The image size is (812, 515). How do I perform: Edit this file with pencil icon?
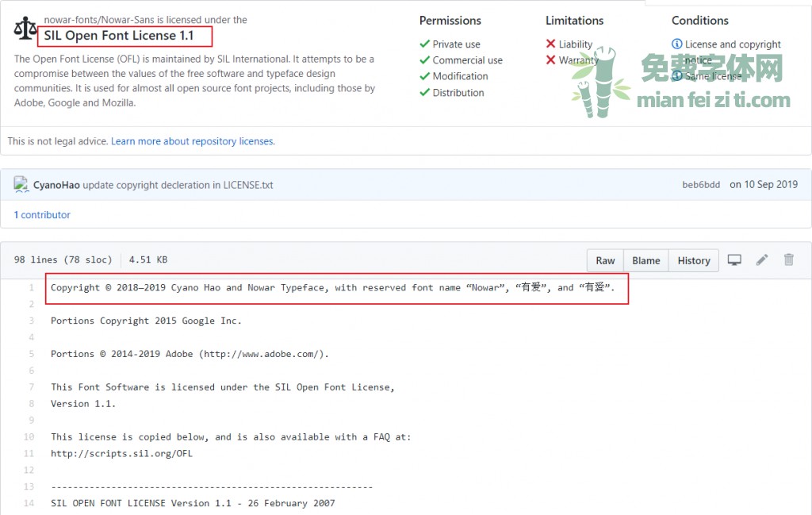coord(762,259)
